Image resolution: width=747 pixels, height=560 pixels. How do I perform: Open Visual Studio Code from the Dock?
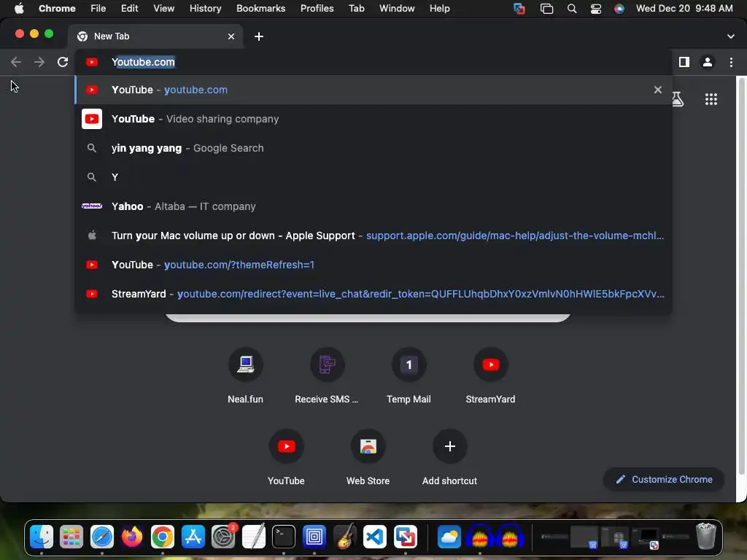[x=375, y=537]
